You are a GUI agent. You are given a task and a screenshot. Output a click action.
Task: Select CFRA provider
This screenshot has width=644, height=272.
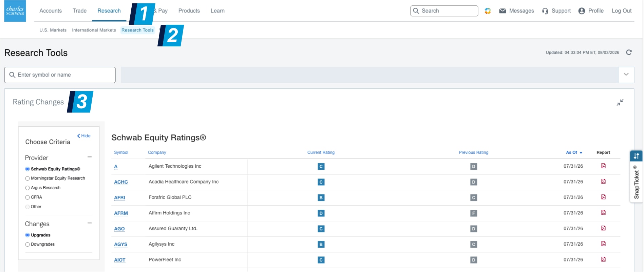click(x=27, y=197)
